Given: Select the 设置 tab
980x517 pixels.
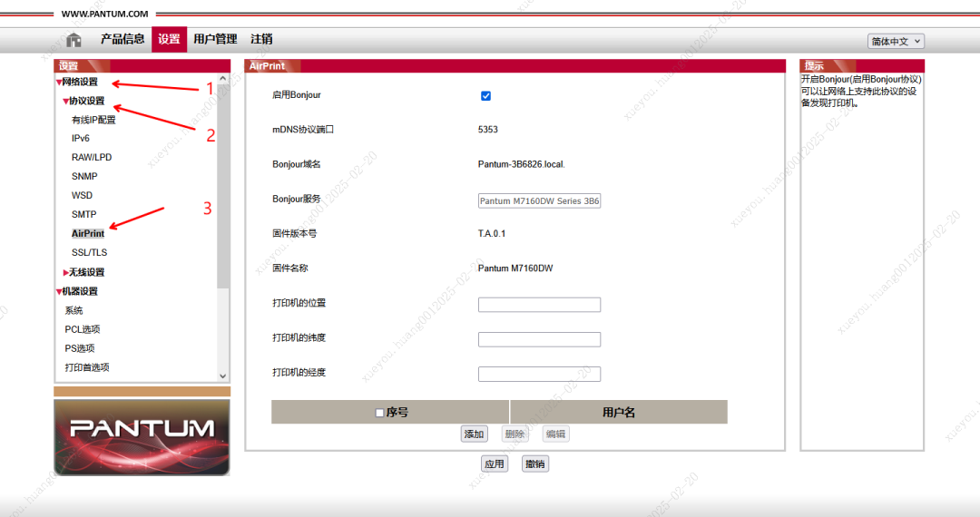Looking at the screenshot, I should click(x=169, y=39).
